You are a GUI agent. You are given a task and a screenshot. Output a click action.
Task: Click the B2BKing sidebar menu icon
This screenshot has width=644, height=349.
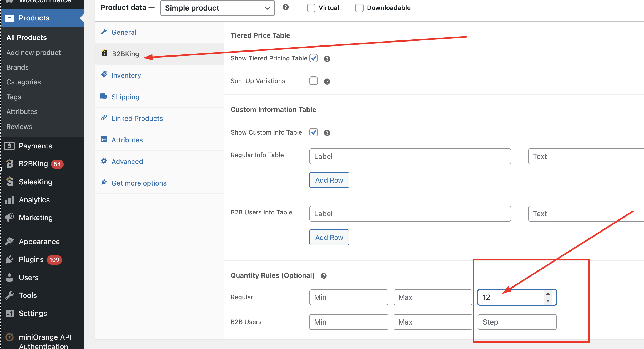(10, 163)
